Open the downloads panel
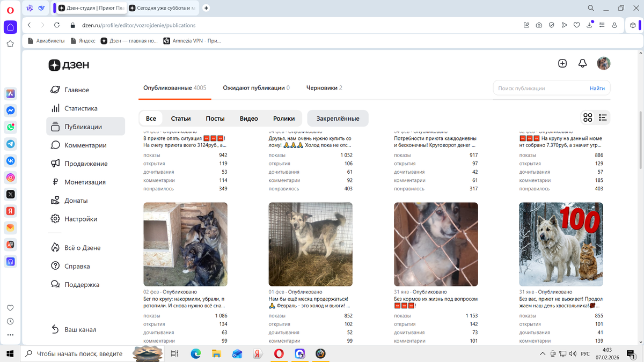This screenshot has height=362, width=644. click(x=589, y=25)
